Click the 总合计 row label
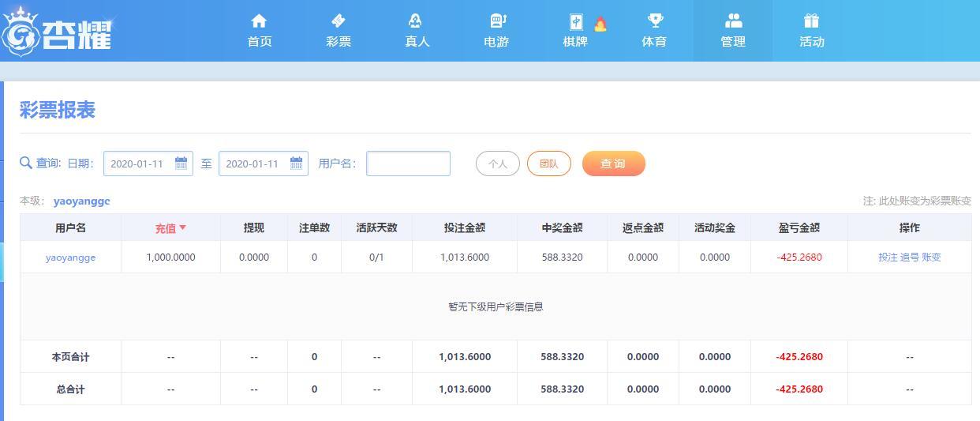Image resolution: width=980 pixels, height=421 pixels. 70,389
